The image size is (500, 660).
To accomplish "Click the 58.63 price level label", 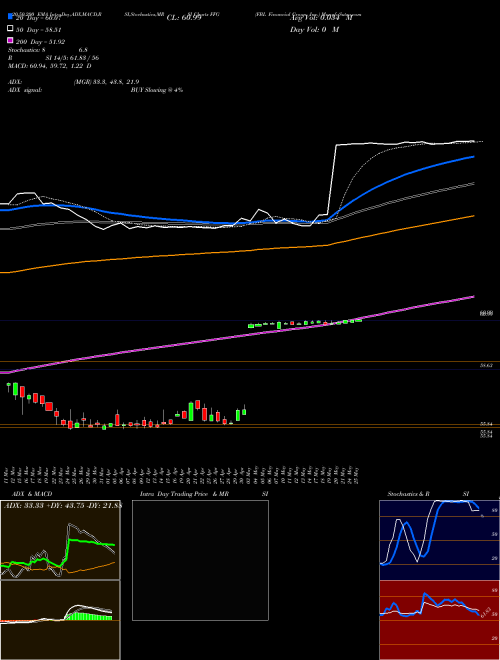I will [486, 366].
